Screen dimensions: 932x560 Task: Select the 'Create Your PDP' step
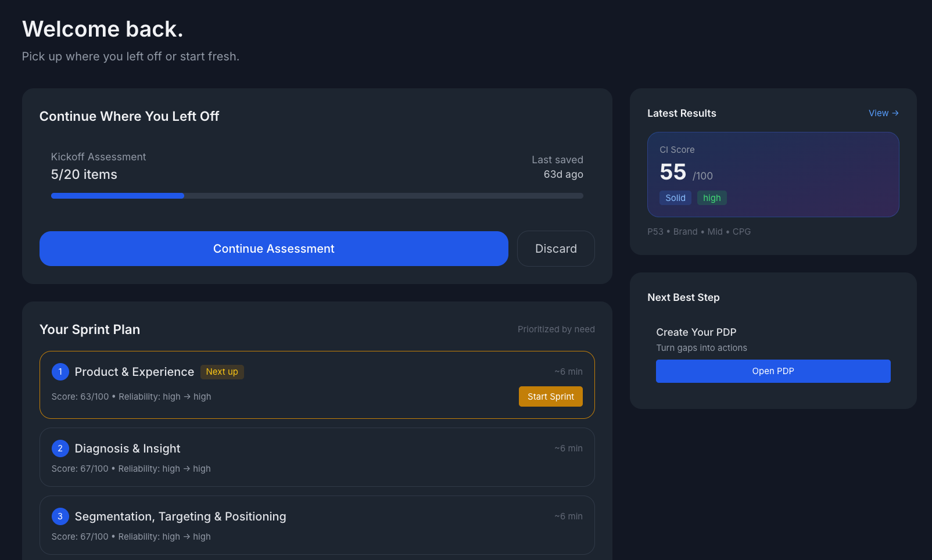(696, 332)
